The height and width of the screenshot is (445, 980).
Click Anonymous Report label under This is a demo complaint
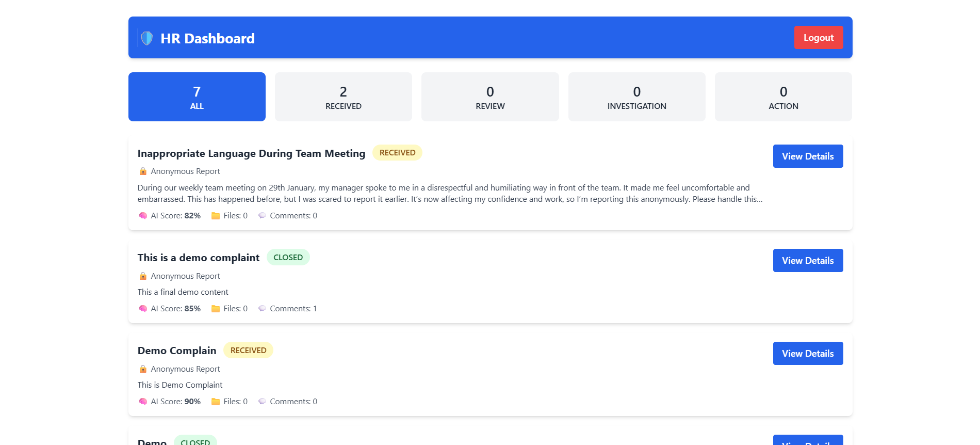point(185,276)
